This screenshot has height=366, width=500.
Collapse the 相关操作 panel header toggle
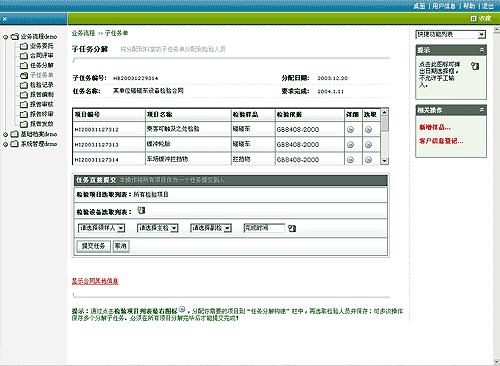point(482,110)
